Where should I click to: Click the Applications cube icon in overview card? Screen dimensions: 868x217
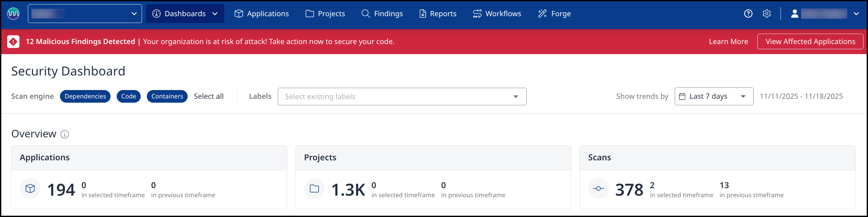pyautogui.click(x=30, y=188)
